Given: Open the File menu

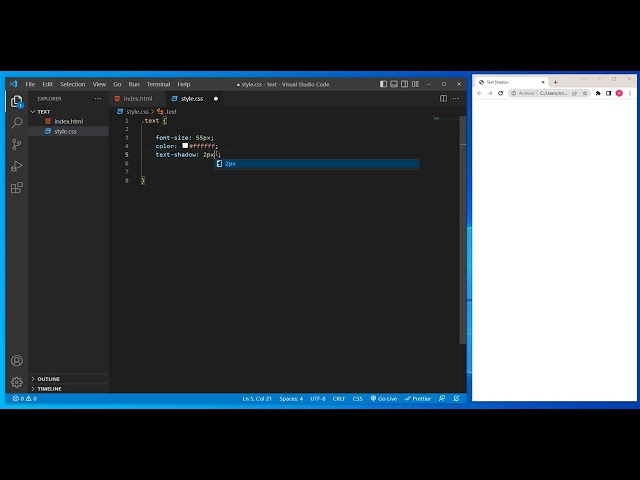Looking at the screenshot, I should 30,84.
